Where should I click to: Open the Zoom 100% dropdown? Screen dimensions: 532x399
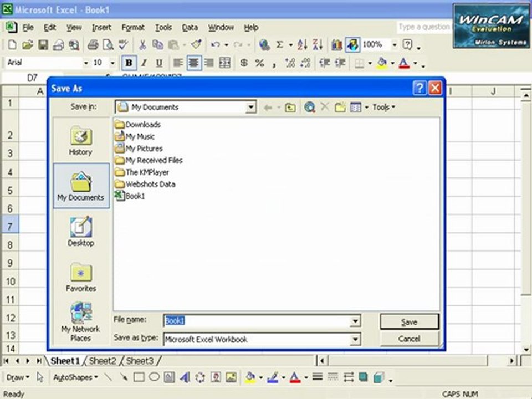point(394,44)
